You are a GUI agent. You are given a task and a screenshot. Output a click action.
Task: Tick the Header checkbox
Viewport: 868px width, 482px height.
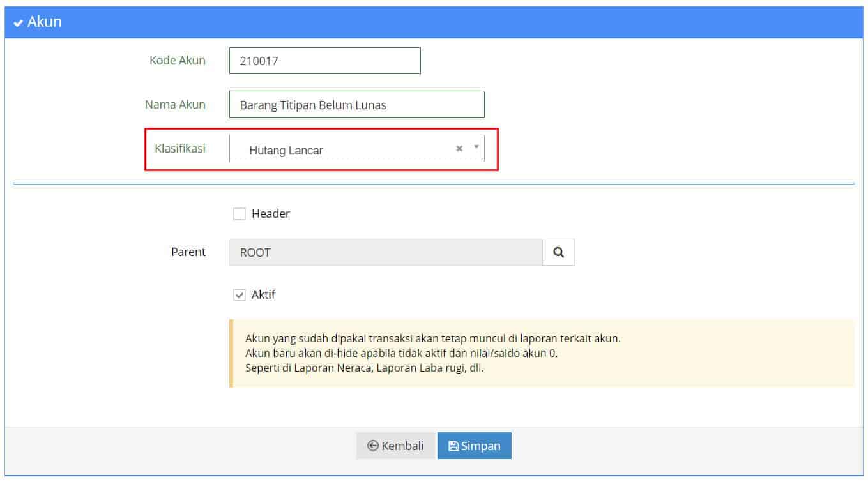240,214
